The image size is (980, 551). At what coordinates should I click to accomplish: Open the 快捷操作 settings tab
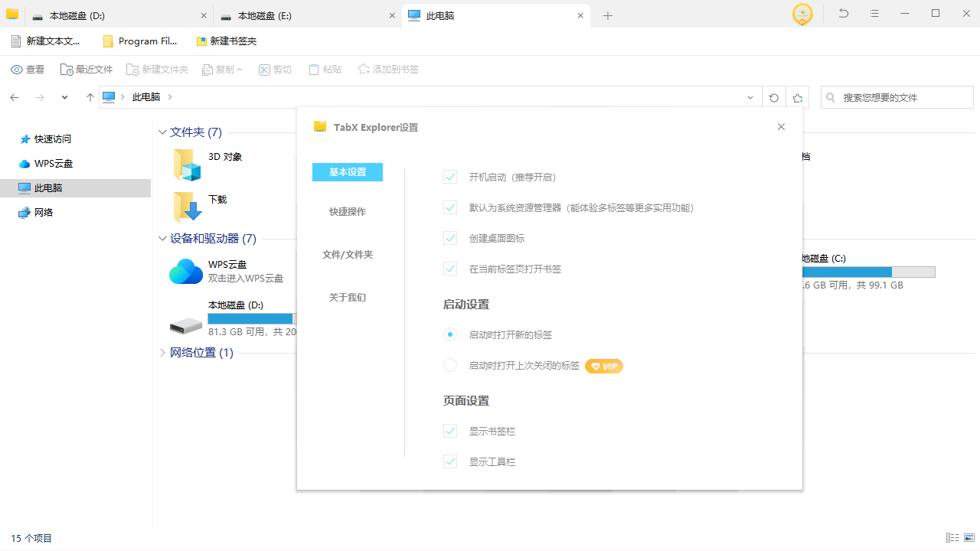pyautogui.click(x=347, y=211)
